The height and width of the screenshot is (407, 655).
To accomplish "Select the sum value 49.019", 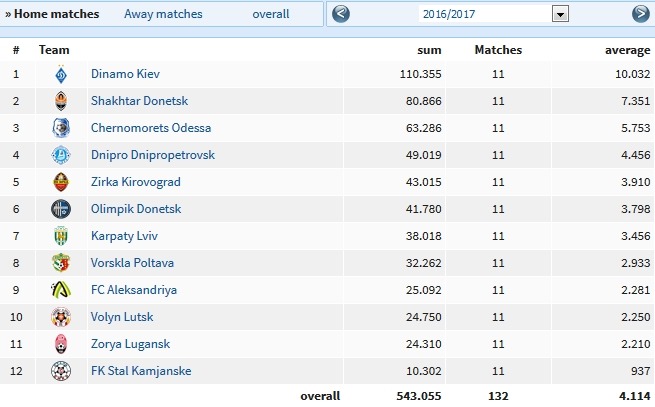I will 424,155.
